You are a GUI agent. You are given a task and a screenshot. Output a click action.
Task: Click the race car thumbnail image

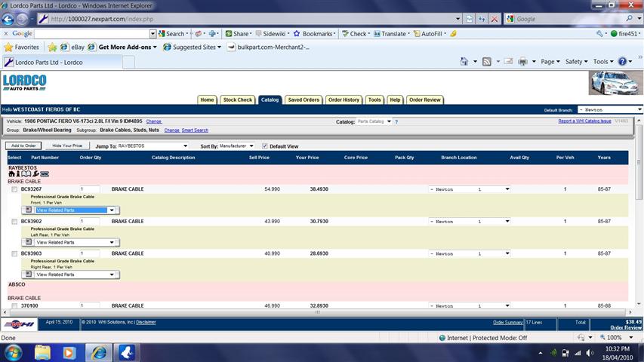click(615, 82)
